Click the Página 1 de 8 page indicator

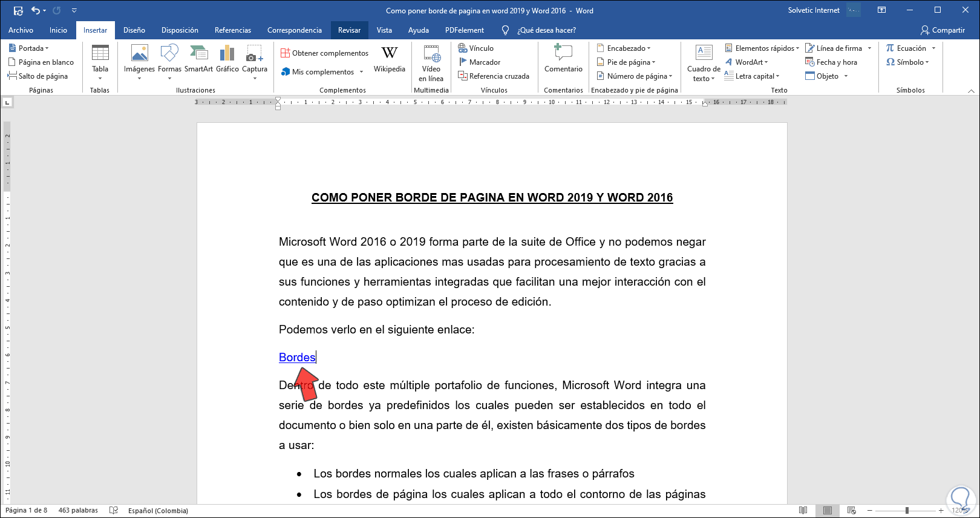(26, 511)
